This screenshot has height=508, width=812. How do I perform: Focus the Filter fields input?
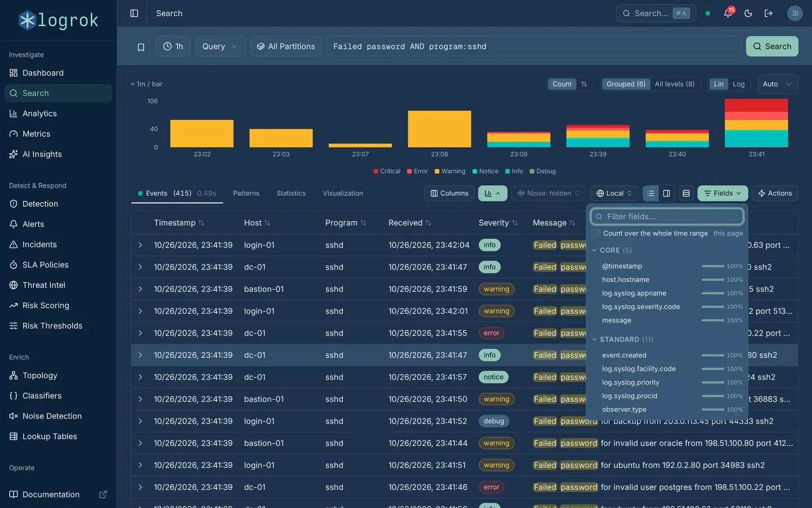click(667, 216)
